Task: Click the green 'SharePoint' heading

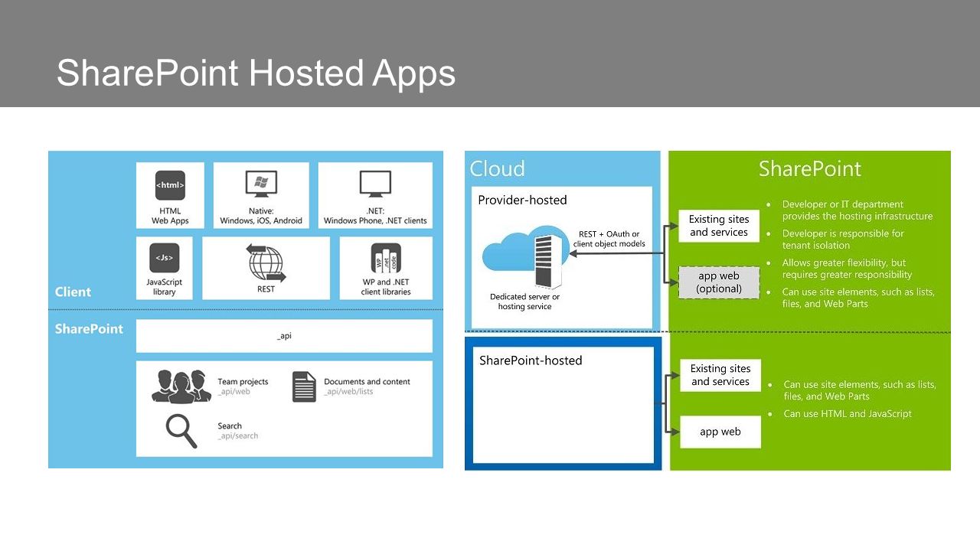Action: tap(810, 169)
